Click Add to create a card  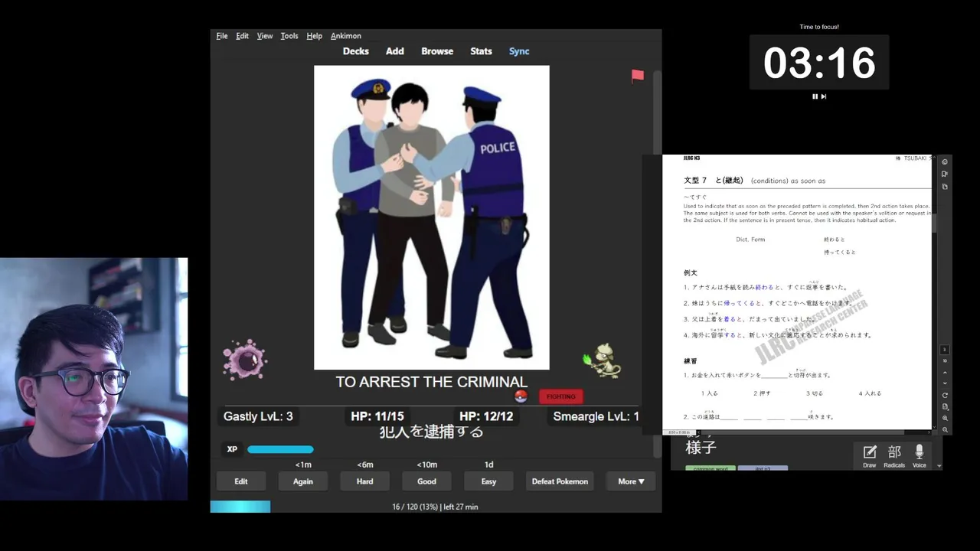point(395,51)
